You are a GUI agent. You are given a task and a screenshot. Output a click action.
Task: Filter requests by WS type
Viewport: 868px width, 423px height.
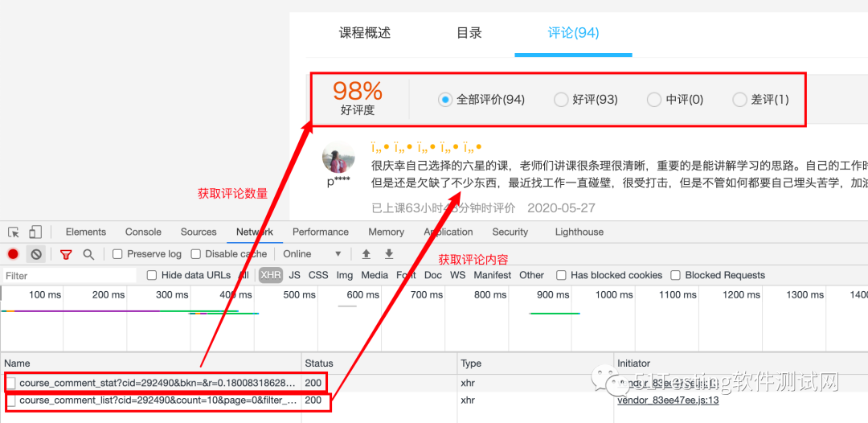pos(457,275)
